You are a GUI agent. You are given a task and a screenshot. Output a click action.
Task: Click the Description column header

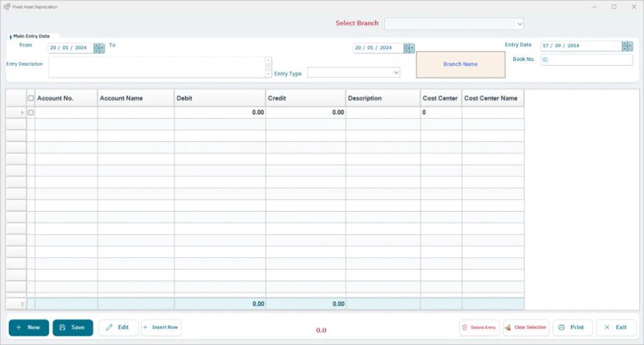tap(383, 98)
